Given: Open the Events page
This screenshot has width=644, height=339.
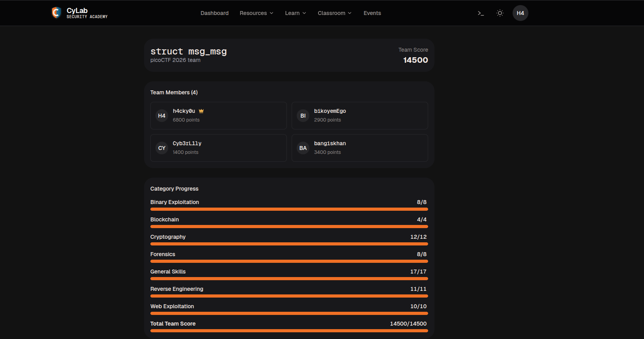Looking at the screenshot, I should (x=373, y=13).
